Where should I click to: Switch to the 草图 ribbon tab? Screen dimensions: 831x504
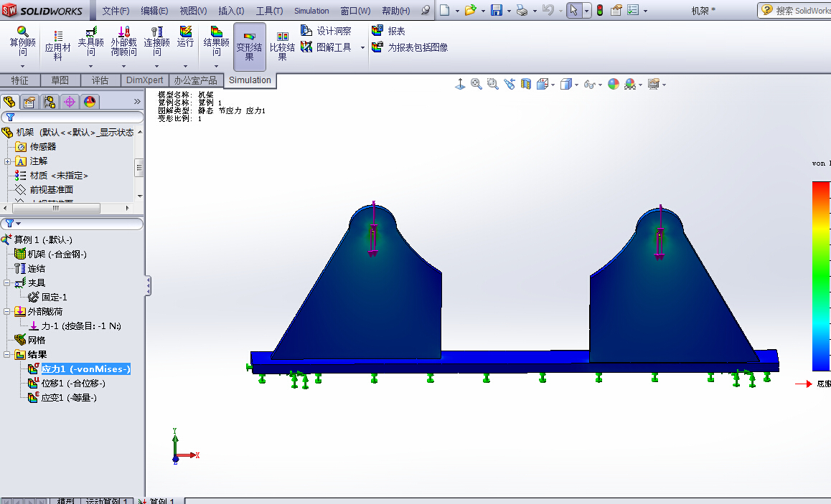(60, 80)
